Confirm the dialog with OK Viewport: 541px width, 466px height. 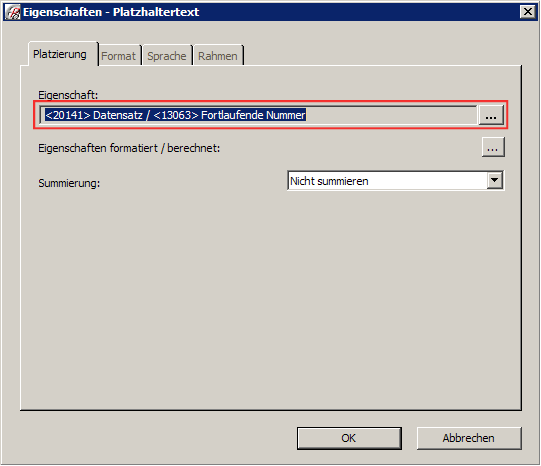(349, 438)
